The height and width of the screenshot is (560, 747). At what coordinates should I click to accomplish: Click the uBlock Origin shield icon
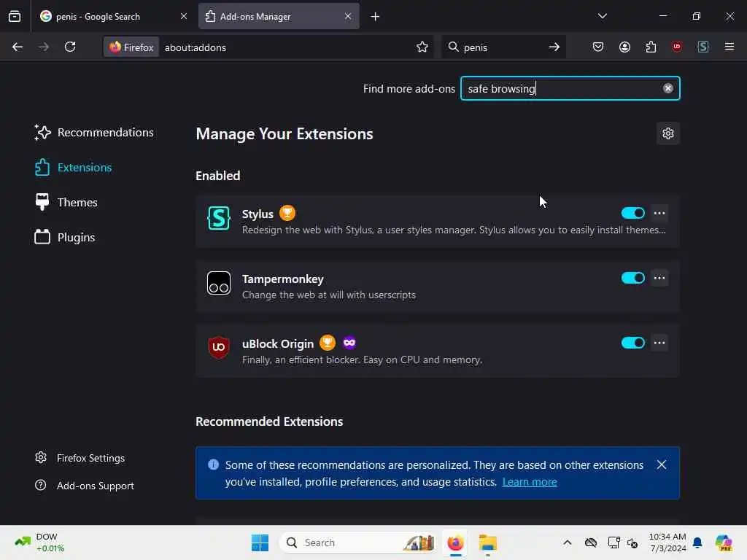click(x=219, y=347)
